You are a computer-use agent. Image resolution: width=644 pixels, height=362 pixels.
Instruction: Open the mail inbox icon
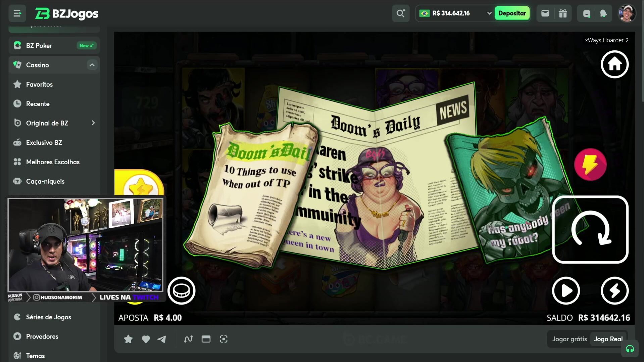(545, 13)
